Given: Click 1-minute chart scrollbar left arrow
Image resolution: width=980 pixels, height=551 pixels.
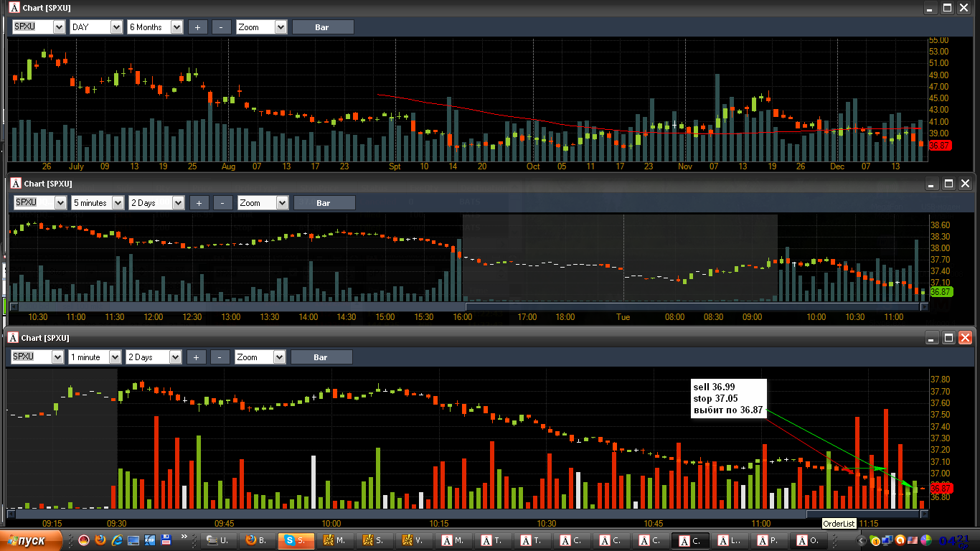Looking at the screenshot, I should pyautogui.click(x=11, y=514).
